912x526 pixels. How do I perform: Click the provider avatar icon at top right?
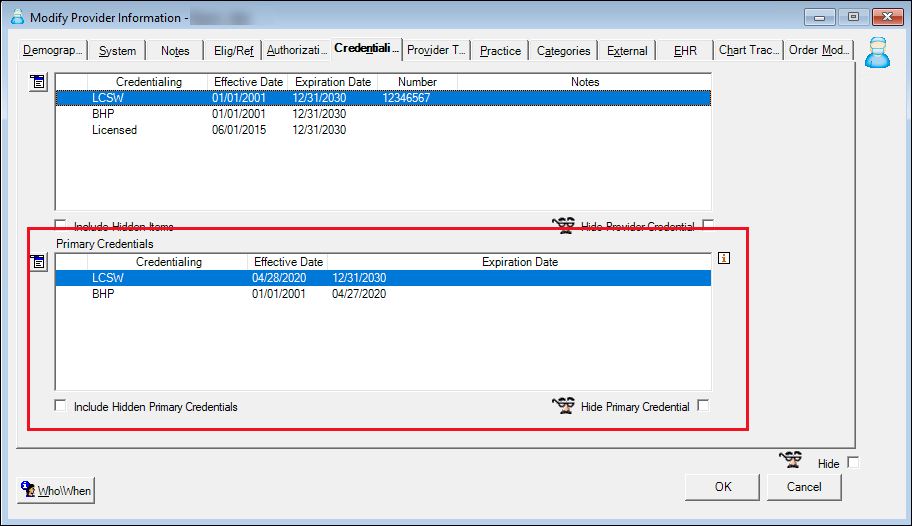(877, 53)
